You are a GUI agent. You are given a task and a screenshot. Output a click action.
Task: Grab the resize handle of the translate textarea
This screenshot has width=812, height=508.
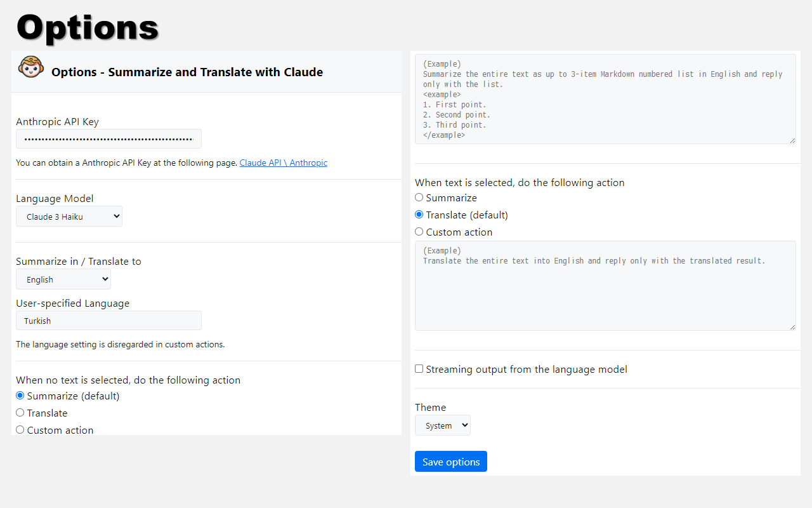coord(792,327)
